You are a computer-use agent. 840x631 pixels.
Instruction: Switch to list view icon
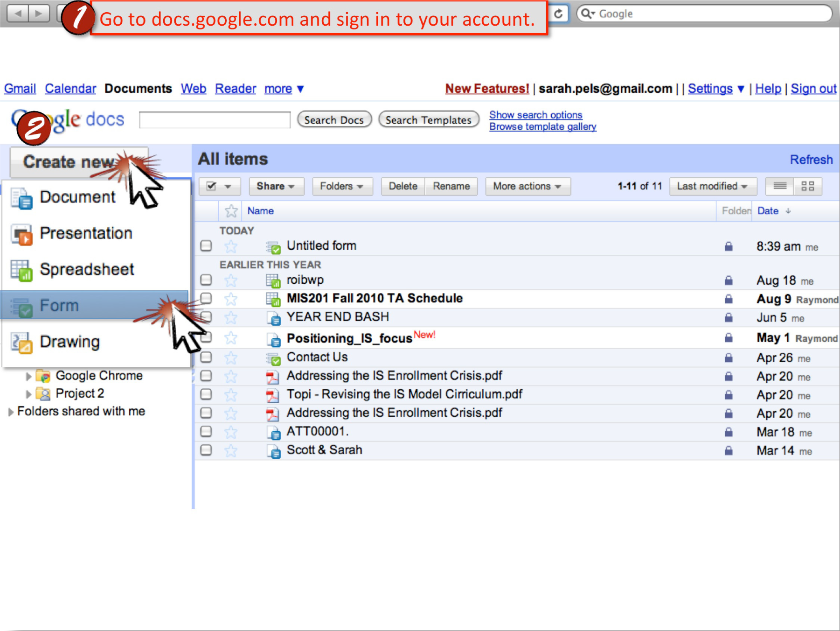click(x=780, y=186)
